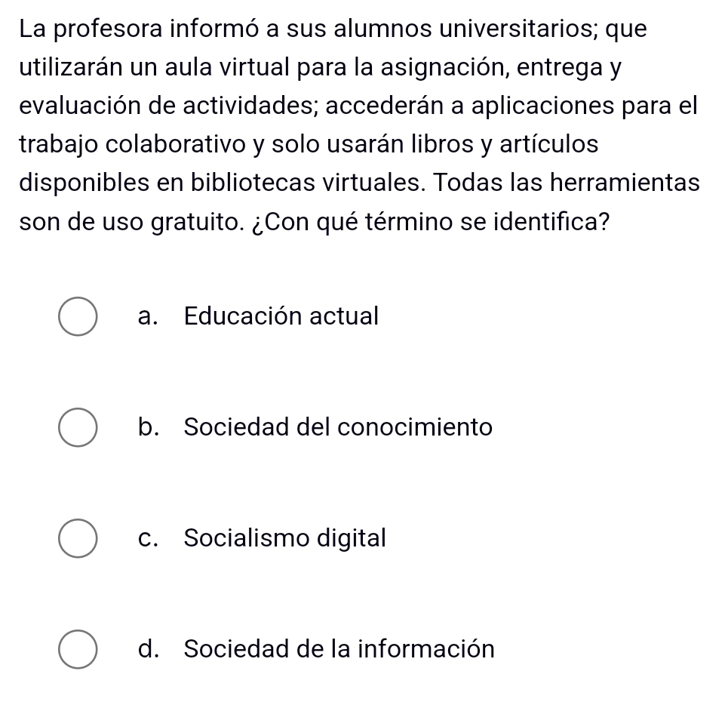The width and height of the screenshot is (728, 702).
Task: Mark the Socialismo digital radio button
Action: point(77,539)
